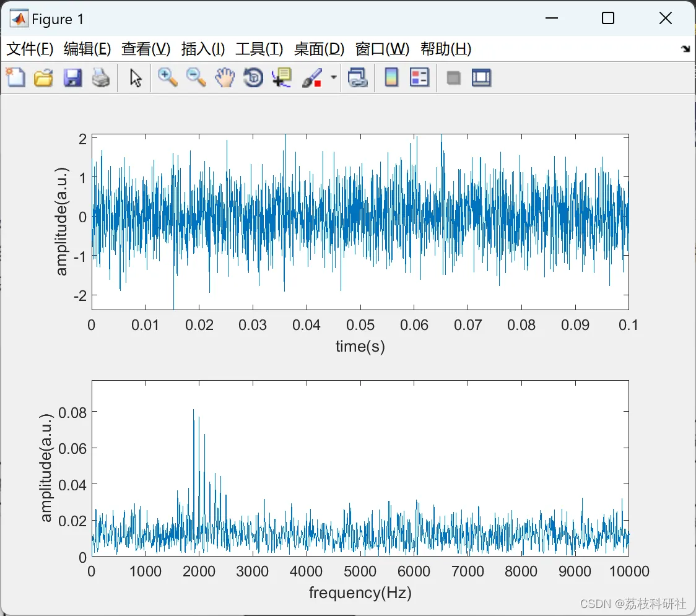
Task: Select the Edit Plot arrow tool
Action: tap(136, 78)
